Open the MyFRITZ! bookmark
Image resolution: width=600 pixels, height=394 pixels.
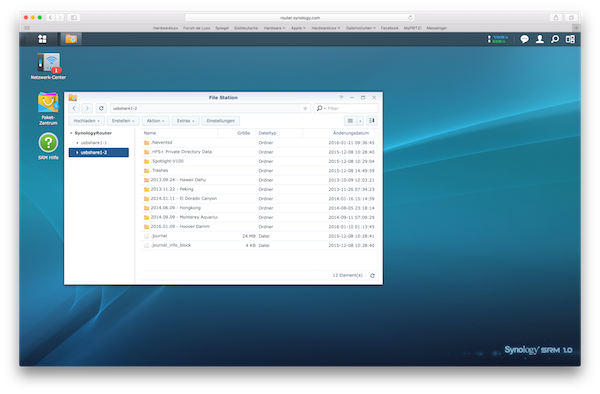point(412,28)
